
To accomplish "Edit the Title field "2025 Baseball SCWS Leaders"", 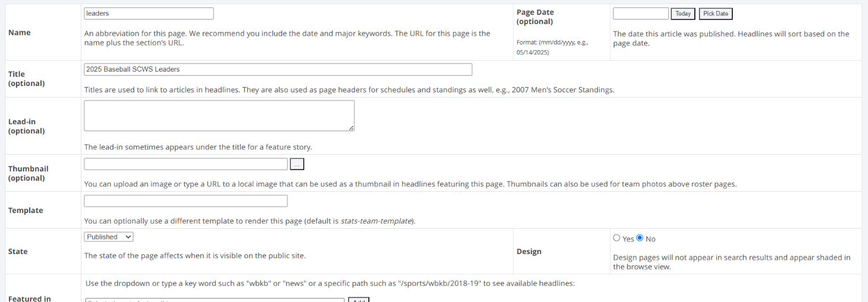I will [x=278, y=69].
